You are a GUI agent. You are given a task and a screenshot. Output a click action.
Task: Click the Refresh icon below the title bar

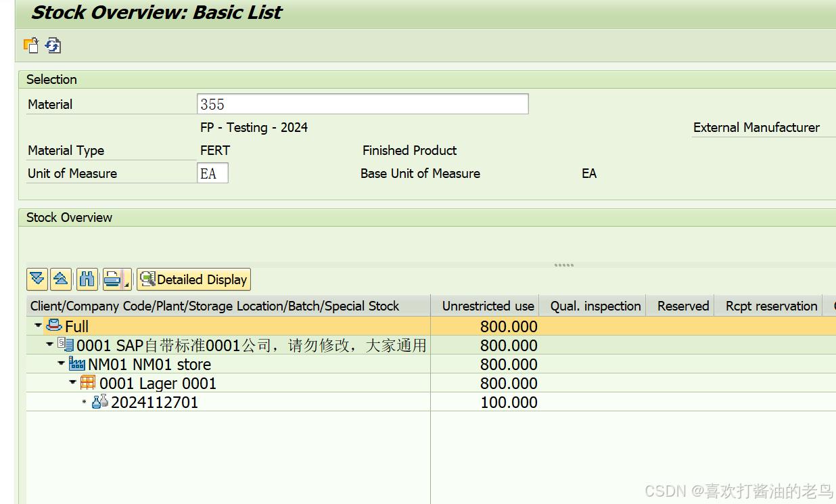tap(53, 45)
